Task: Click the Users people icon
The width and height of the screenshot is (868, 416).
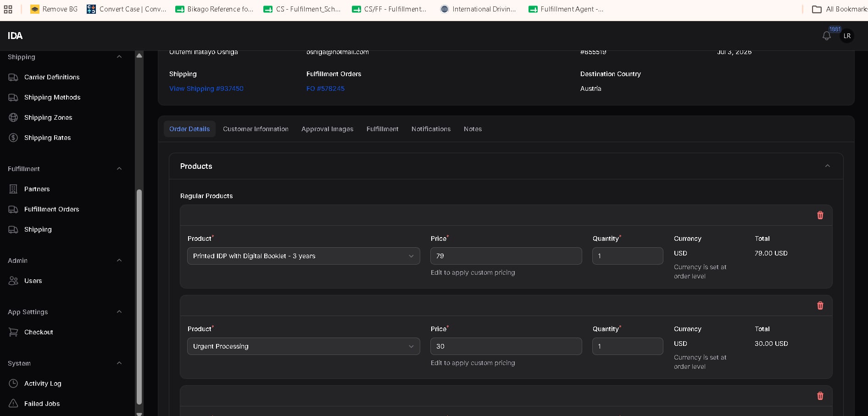Action: (x=13, y=281)
